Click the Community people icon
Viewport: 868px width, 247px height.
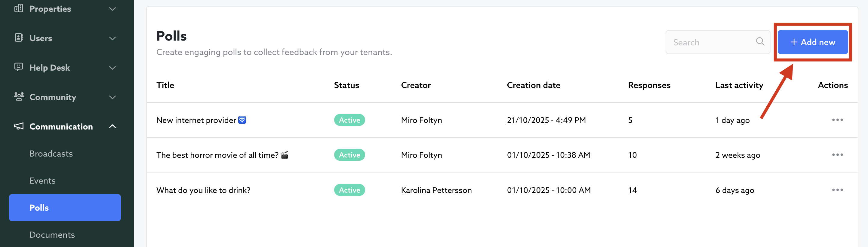click(x=19, y=96)
